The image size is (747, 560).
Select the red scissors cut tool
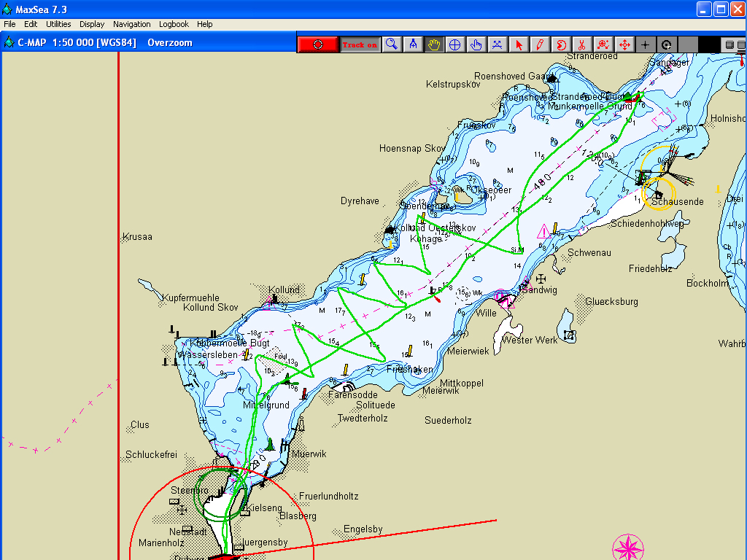tap(581, 44)
